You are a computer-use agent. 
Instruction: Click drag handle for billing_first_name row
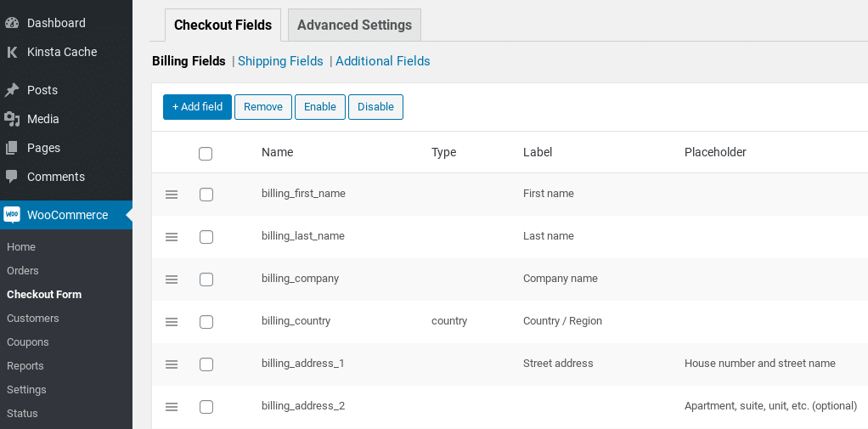tap(172, 195)
